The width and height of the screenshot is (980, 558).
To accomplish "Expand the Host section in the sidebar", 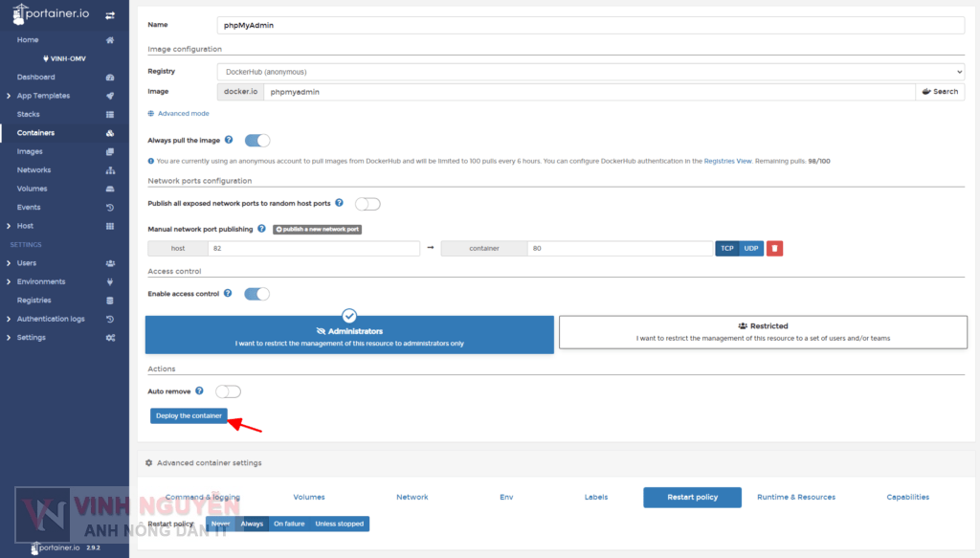I will coord(30,226).
